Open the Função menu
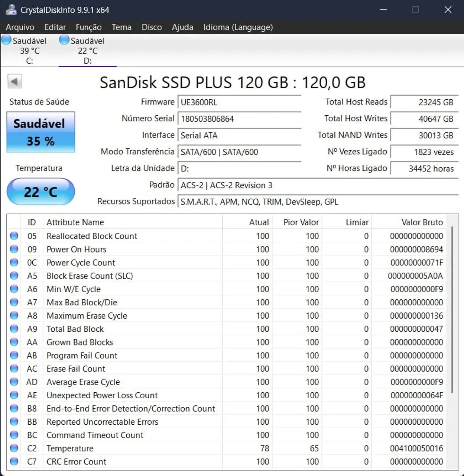Image resolution: width=464 pixels, height=476 pixels. click(88, 27)
